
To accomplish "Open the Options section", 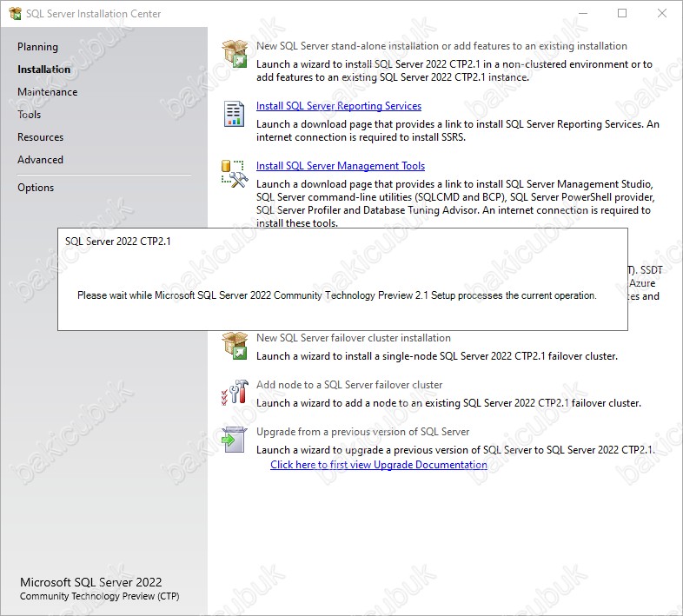I will [x=36, y=188].
